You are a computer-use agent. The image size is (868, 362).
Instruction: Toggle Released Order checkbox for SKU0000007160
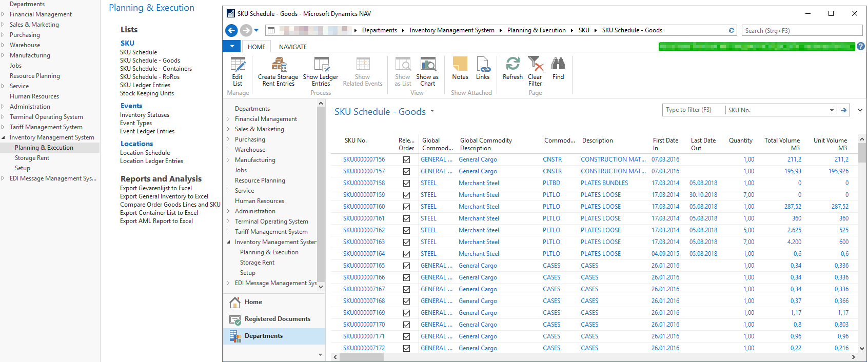[406, 207]
